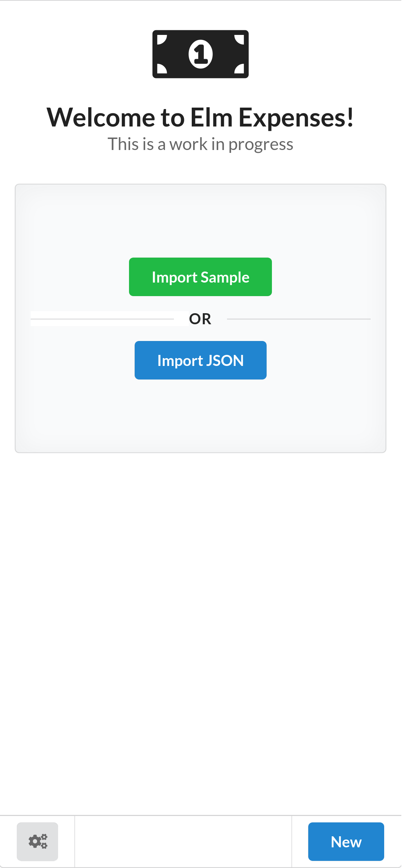402x868 pixels.
Task: Click the number 1 inside the banknote graphic
Action: point(201,54)
